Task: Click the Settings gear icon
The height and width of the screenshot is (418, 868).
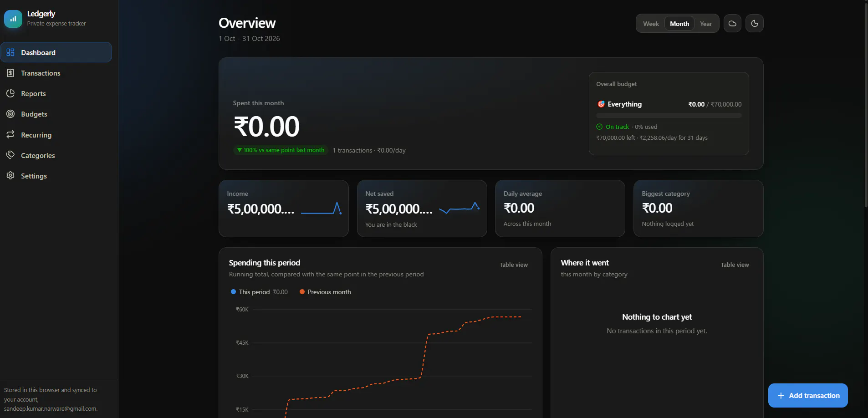Action: 10,176
